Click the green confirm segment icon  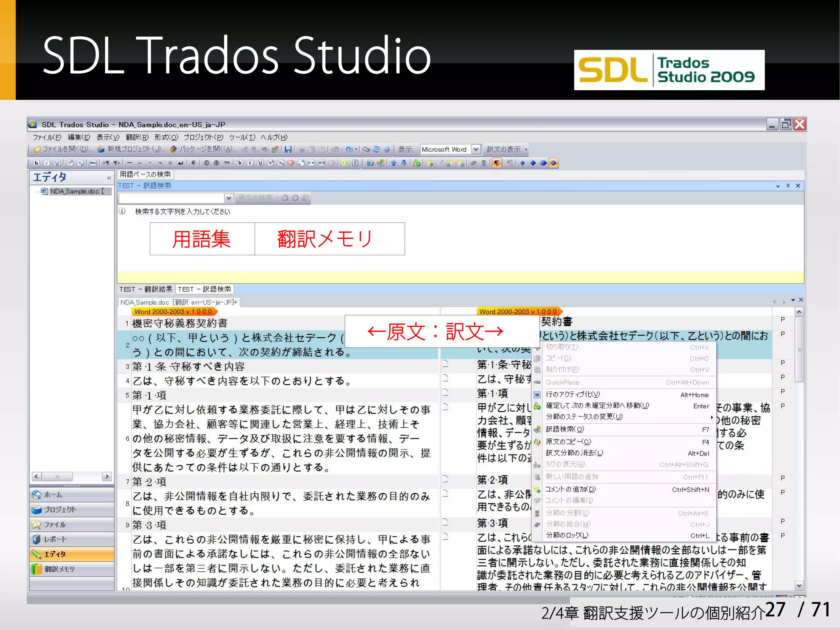click(x=417, y=163)
